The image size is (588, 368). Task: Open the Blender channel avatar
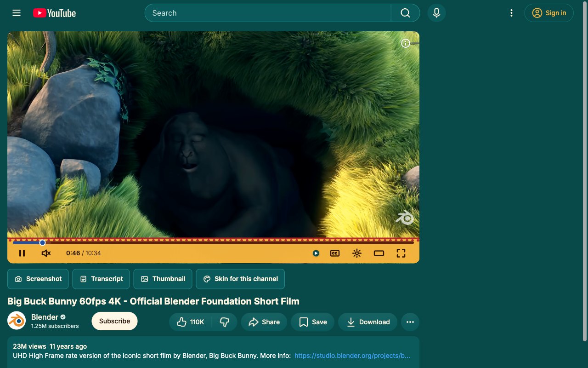[17, 321]
